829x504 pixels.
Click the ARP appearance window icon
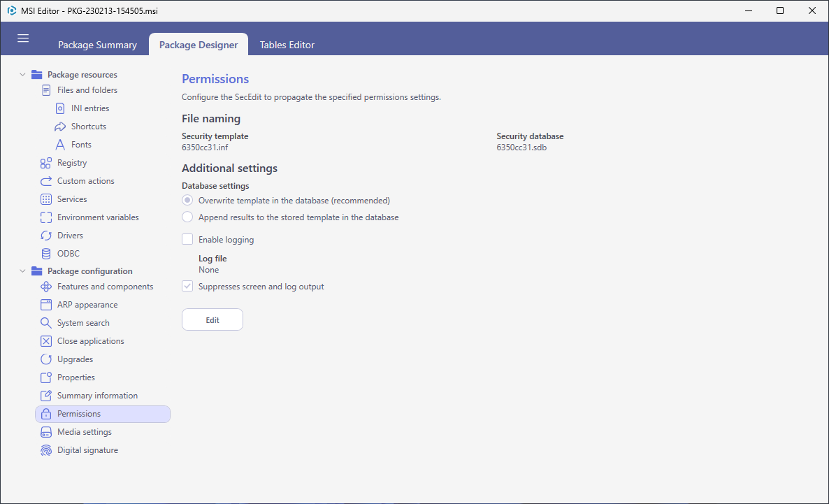tap(46, 305)
